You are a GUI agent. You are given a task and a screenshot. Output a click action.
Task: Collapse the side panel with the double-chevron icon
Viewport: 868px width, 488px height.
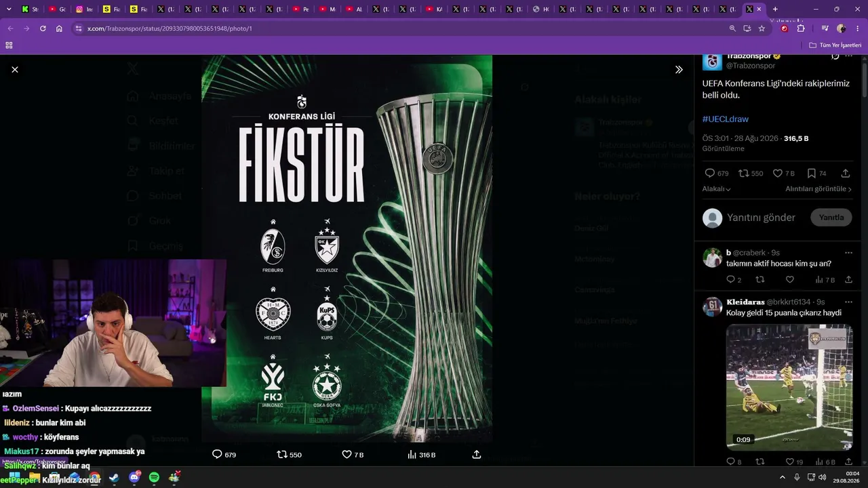(679, 69)
